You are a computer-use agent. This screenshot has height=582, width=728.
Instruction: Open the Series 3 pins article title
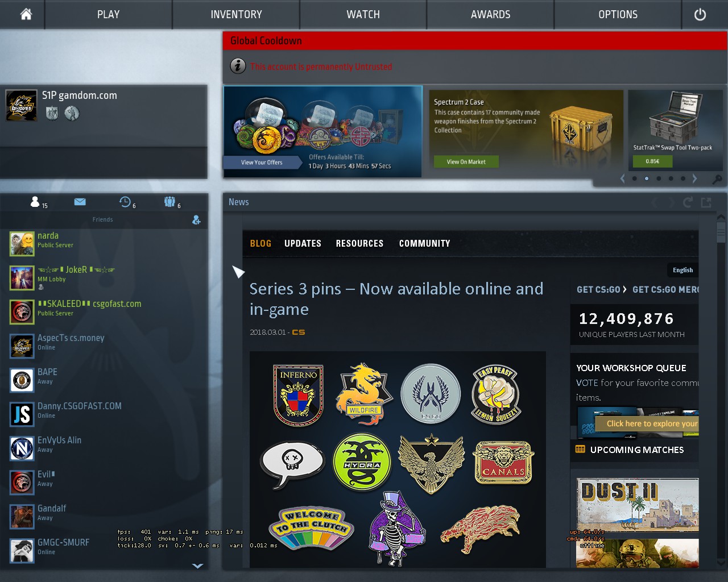point(396,299)
